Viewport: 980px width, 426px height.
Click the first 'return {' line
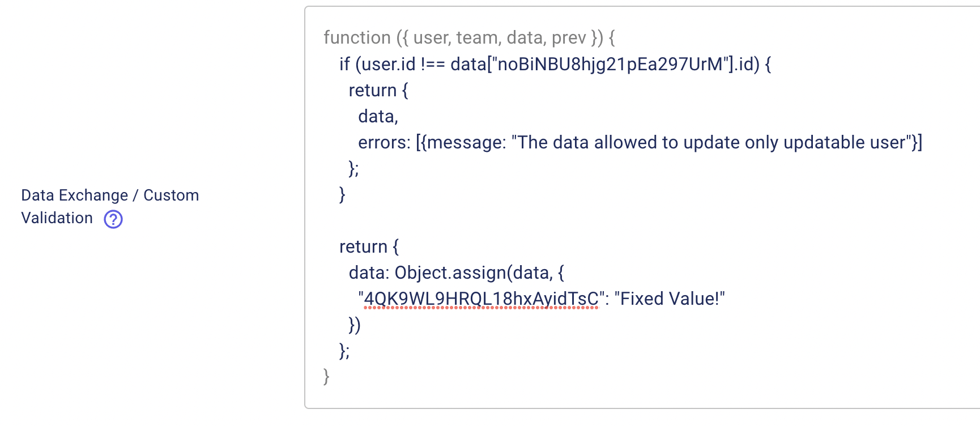378,90
